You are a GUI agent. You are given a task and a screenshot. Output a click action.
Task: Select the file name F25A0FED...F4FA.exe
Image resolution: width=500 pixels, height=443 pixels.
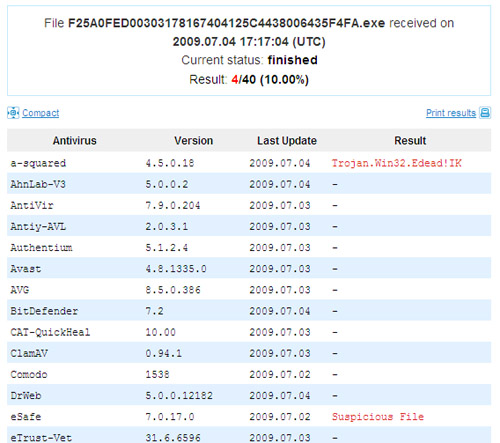pyautogui.click(x=226, y=23)
